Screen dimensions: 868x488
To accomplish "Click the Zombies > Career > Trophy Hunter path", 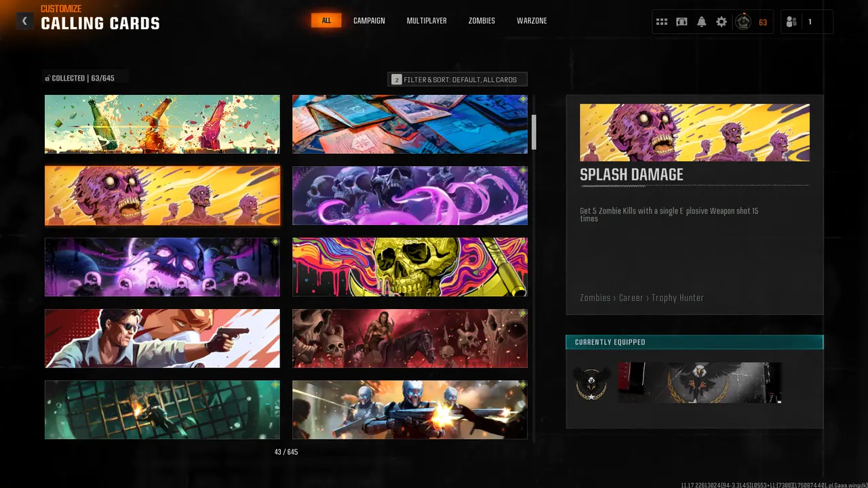I will [x=642, y=298].
